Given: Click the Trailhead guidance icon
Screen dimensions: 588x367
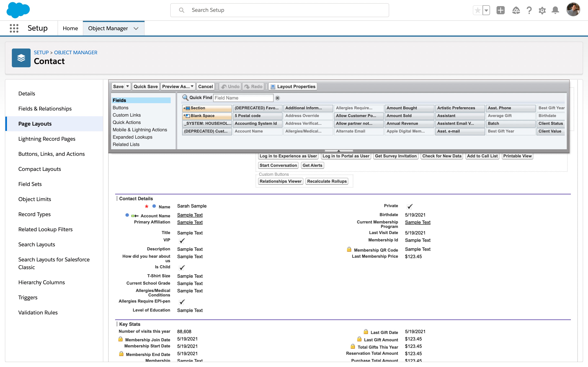Looking at the screenshot, I should (516, 10).
